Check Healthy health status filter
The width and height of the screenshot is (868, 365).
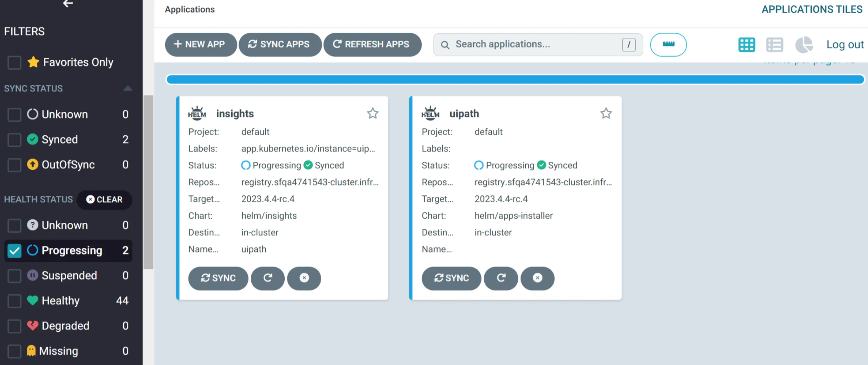[x=14, y=301]
